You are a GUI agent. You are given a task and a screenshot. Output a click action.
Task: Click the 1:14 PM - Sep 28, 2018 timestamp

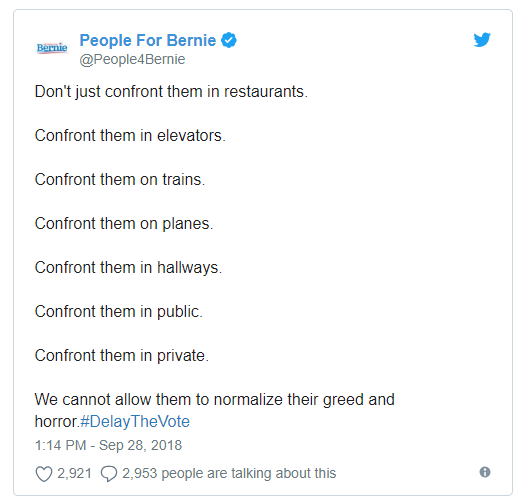click(108, 445)
